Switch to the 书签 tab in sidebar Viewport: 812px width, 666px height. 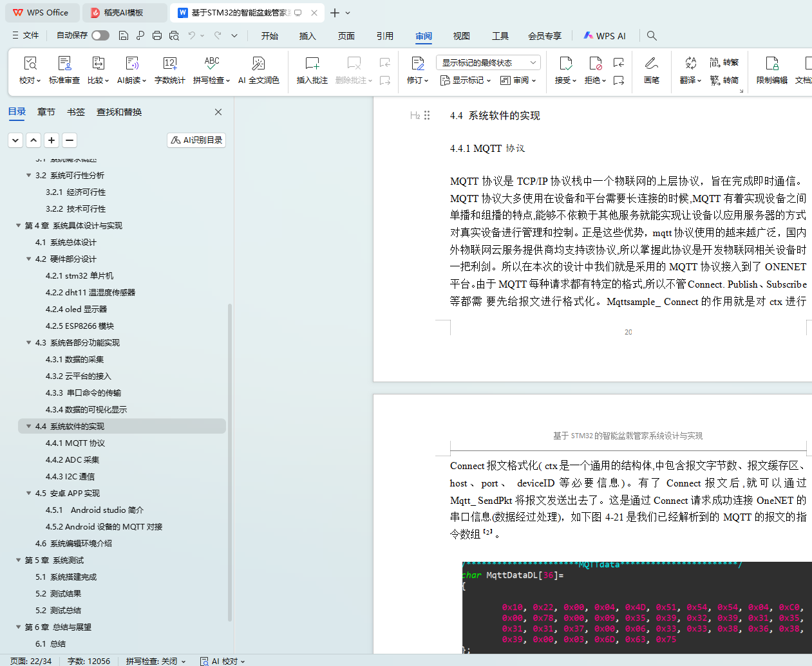click(76, 112)
